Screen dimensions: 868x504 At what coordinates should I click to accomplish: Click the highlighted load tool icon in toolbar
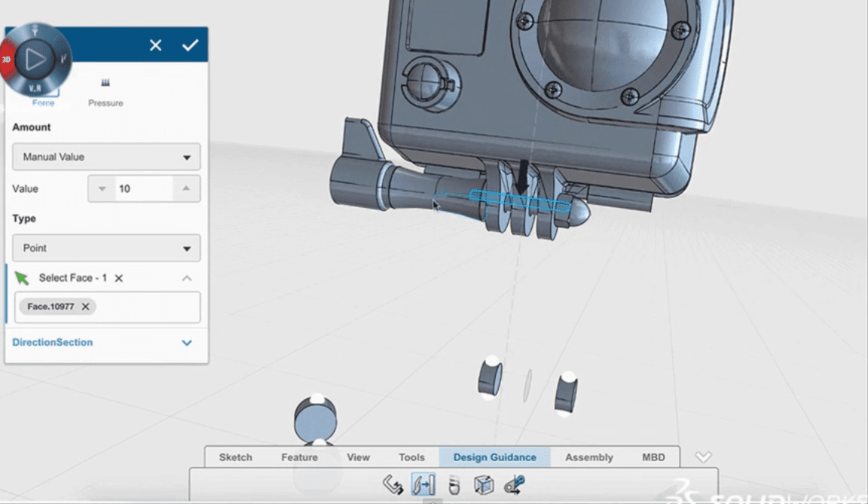(423, 485)
